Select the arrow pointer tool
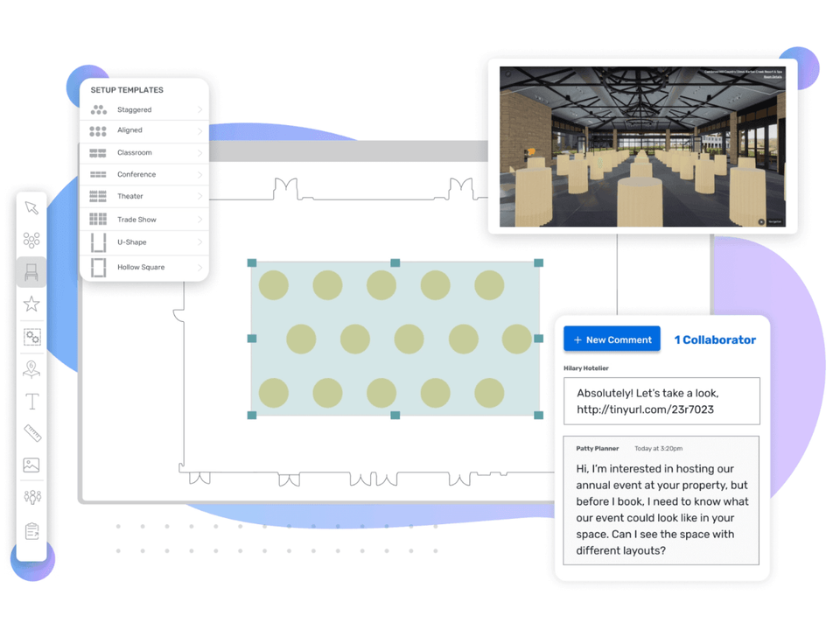The width and height of the screenshot is (840, 630). pos(31,208)
